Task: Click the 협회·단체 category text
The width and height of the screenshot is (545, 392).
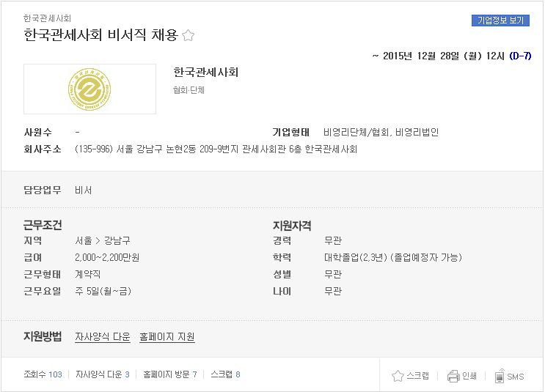Action: pos(189,90)
